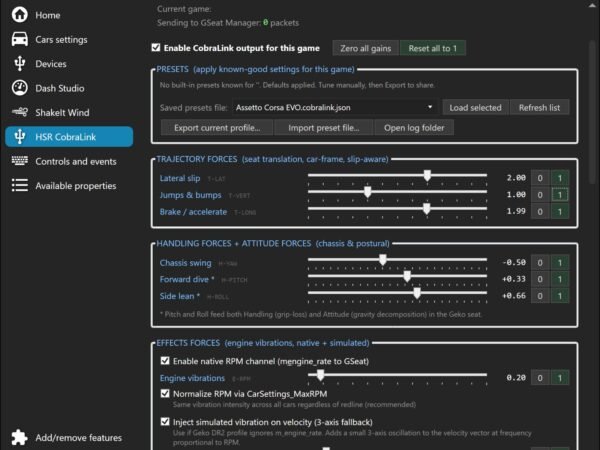Click the Lateral slip slider handle
This screenshot has width=600, height=450.
point(427,176)
